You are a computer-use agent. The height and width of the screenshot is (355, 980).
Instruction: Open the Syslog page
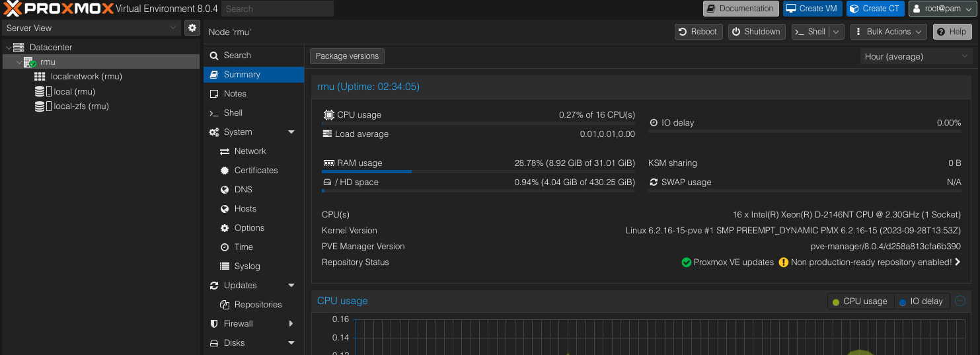254,266
